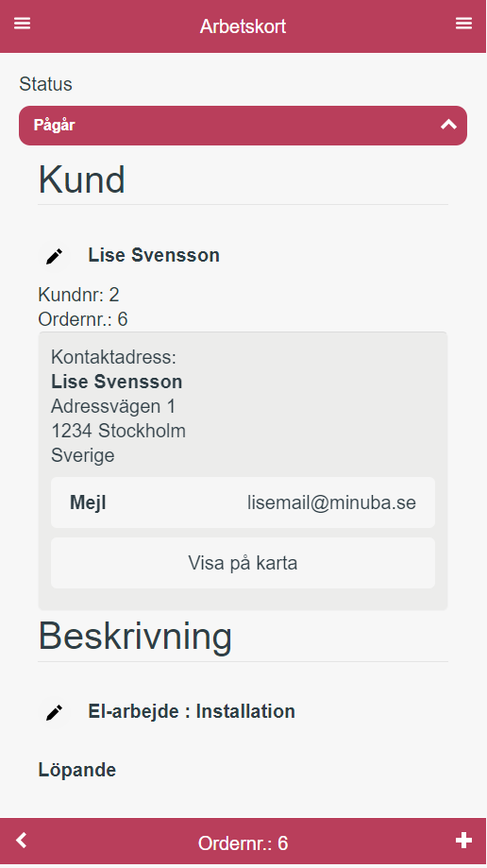Image resolution: width=487 pixels, height=868 pixels.
Task: Click the Kundnr: 2 text
Action: (78, 295)
